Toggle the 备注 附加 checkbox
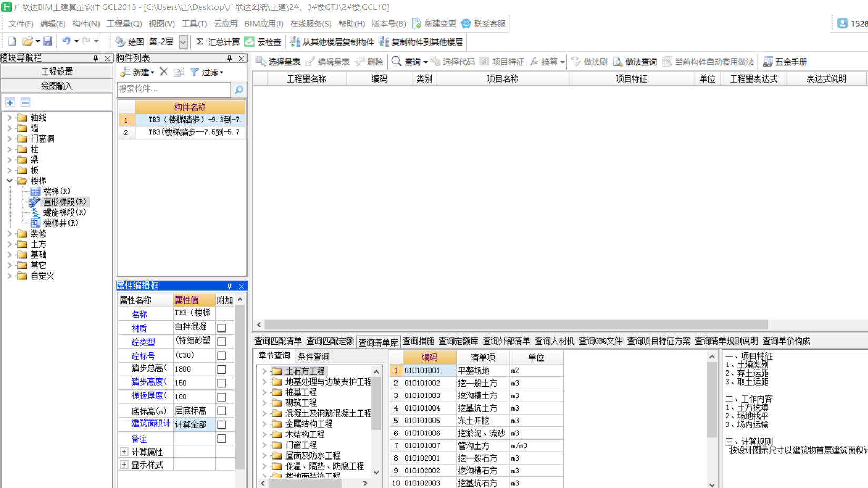Viewport: 868px width, 488px height. (222, 438)
